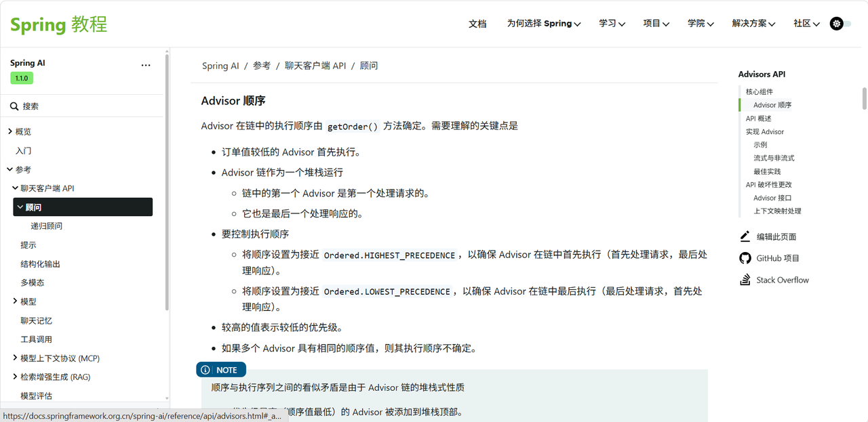Click the Advisors API outline title
Image resolution: width=868 pixels, height=422 pixels.
coord(762,75)
